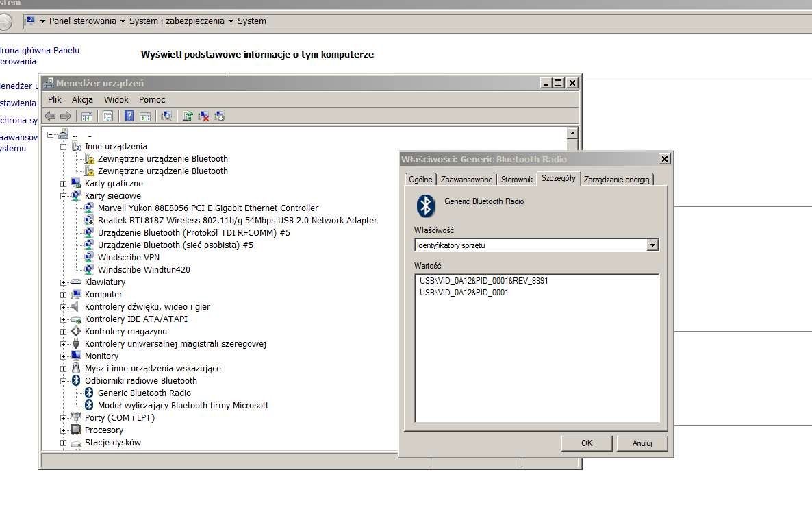
Task: Click the Uninstall device red X icon
Action: 203,116
